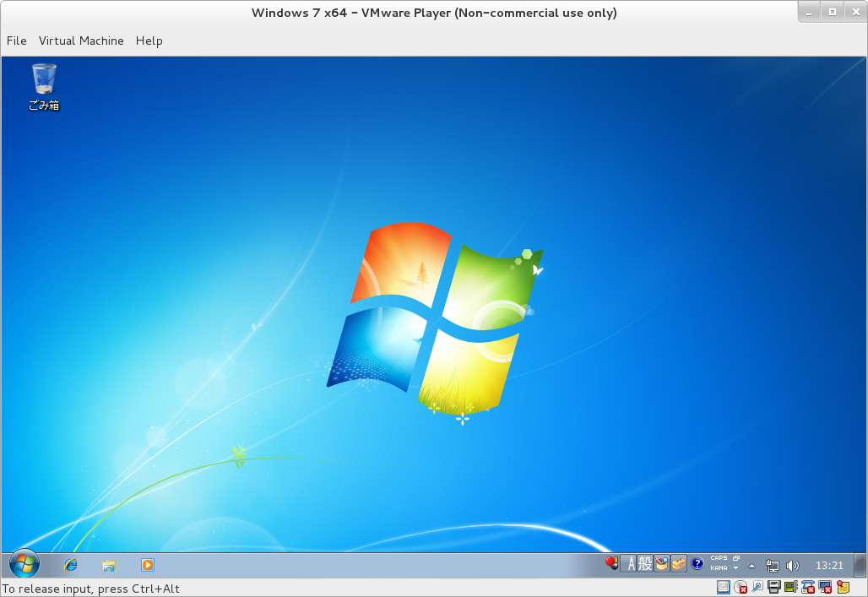This screenshot has width=868, height=597.
Task: Open the volume speaker tray icon
Action: pyautogui.click(x=793, y=566)
